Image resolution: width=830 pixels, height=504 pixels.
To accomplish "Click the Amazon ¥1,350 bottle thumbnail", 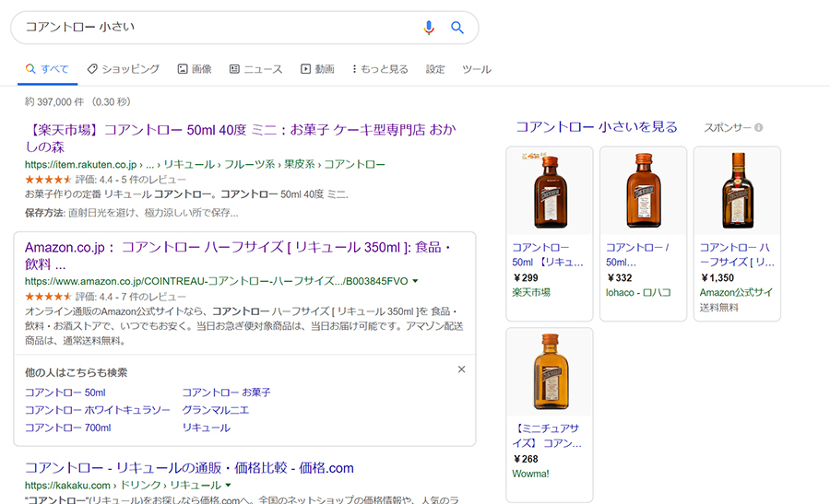I will 738,191.
